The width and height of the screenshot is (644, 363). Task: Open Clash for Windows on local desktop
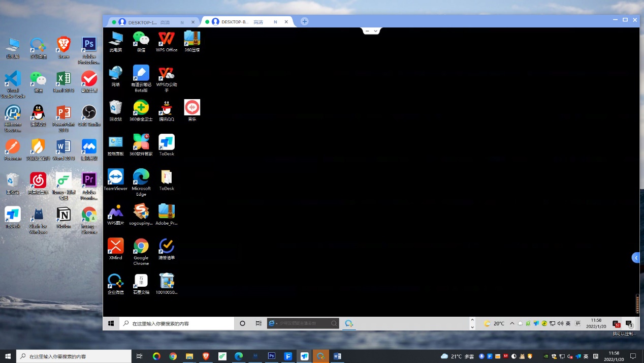point(38,221)
